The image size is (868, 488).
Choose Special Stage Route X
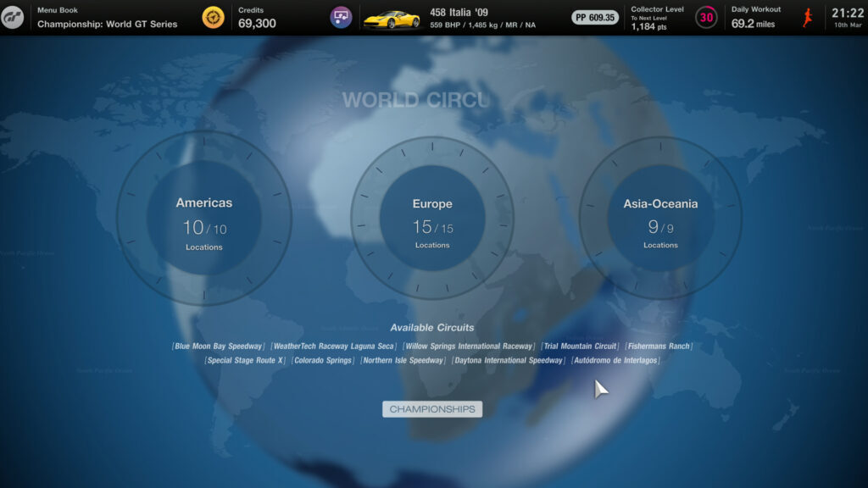pyautogui.click(x=245, y=360)
